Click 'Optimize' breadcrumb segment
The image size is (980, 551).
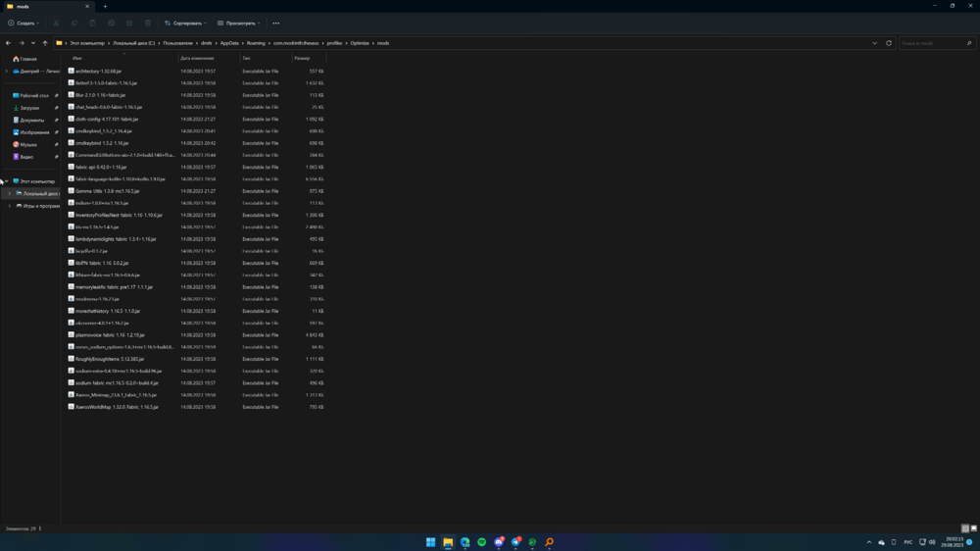point(360,43)
